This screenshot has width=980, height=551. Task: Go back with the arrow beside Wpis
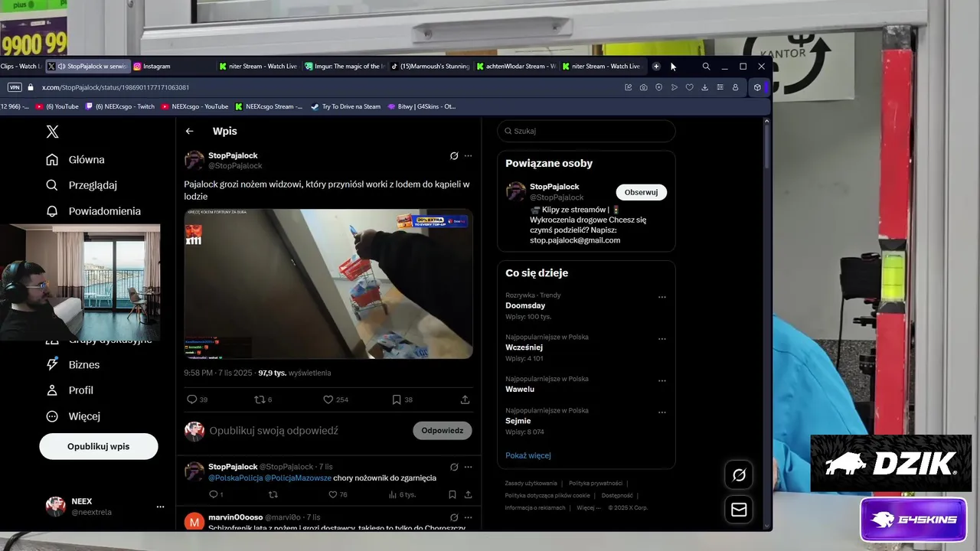189,131
